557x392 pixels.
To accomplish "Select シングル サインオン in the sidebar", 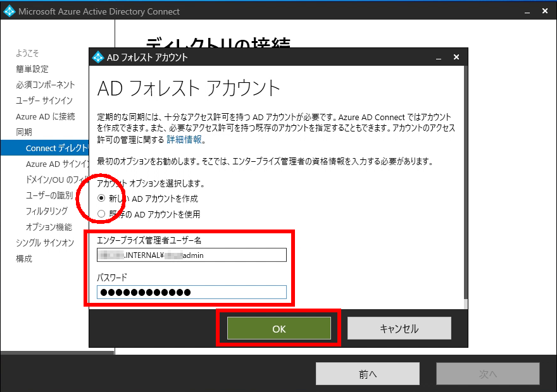I will tap(45, 243).
